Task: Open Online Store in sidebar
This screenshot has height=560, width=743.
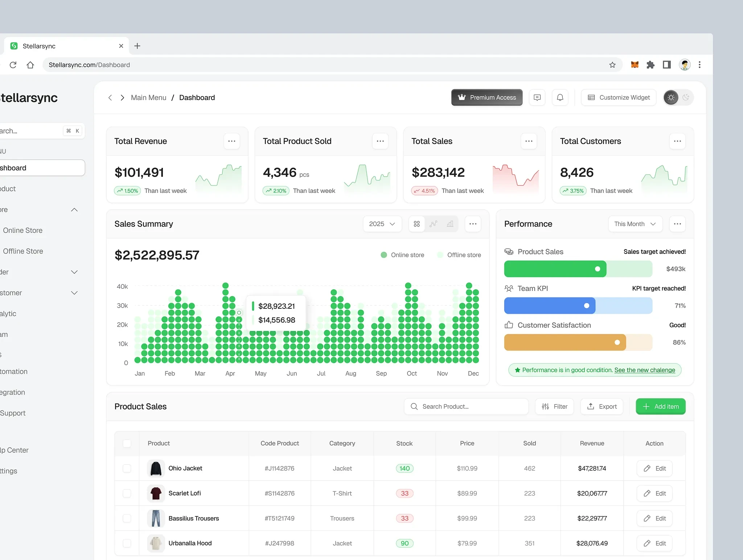Action: pyautogui.click(x=23, y=230)
